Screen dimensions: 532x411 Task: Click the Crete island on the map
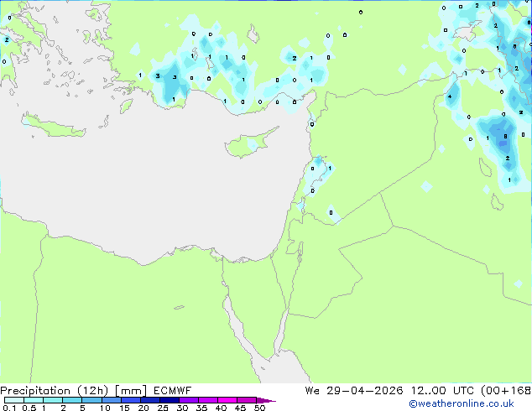pyautogui.click(x=53, y=126)
